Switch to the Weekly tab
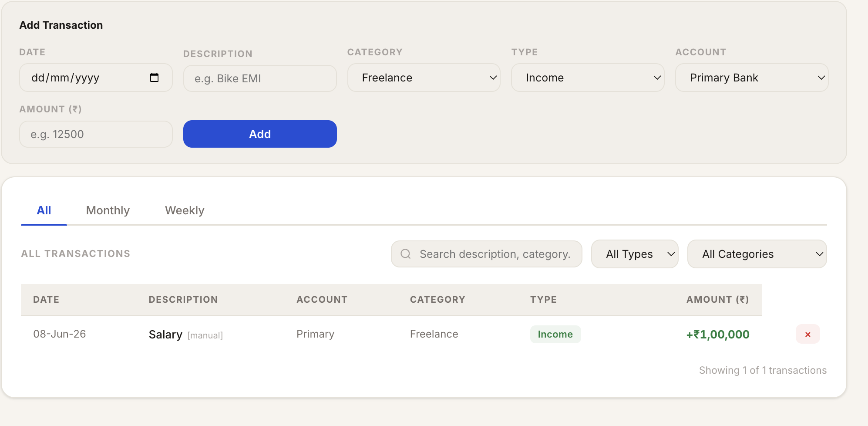Viewport: 868px width, 426px height. pyautogui.click(x=185, y=210)
